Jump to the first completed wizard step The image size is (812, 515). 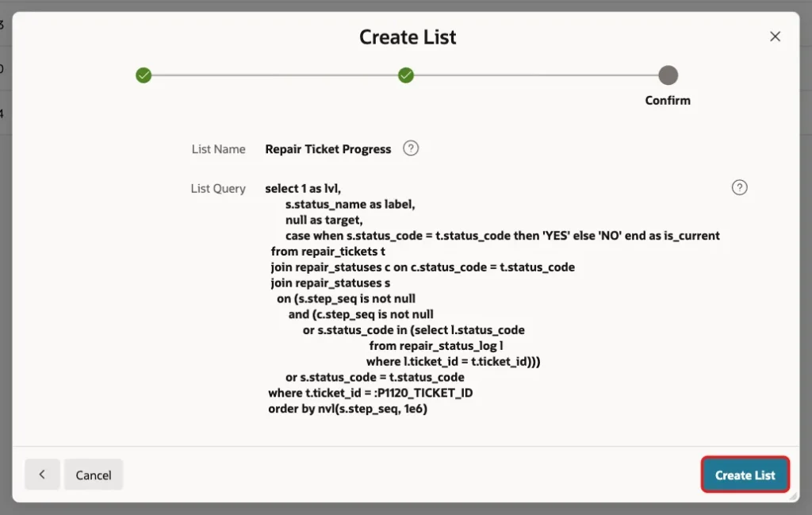pyautogui.click(x=144, y=75)
